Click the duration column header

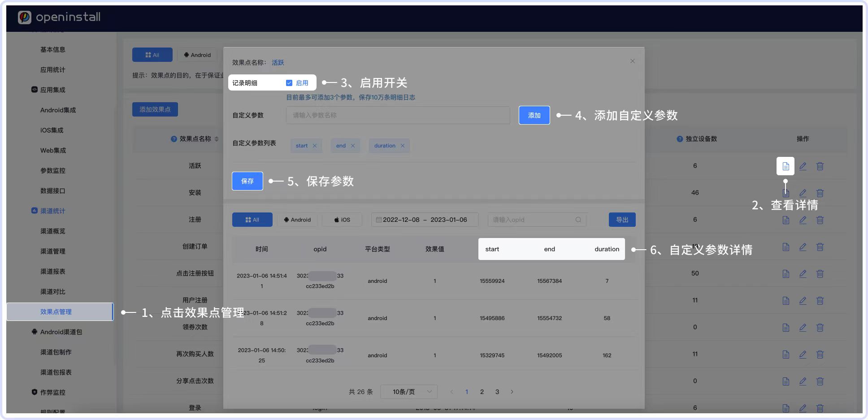[x=607, y=249]
